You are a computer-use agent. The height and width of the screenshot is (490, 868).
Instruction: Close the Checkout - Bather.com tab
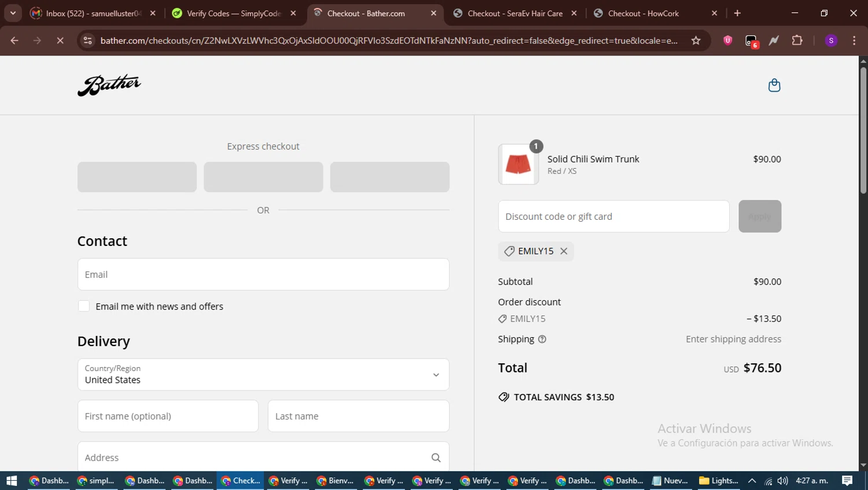[433, 13]
